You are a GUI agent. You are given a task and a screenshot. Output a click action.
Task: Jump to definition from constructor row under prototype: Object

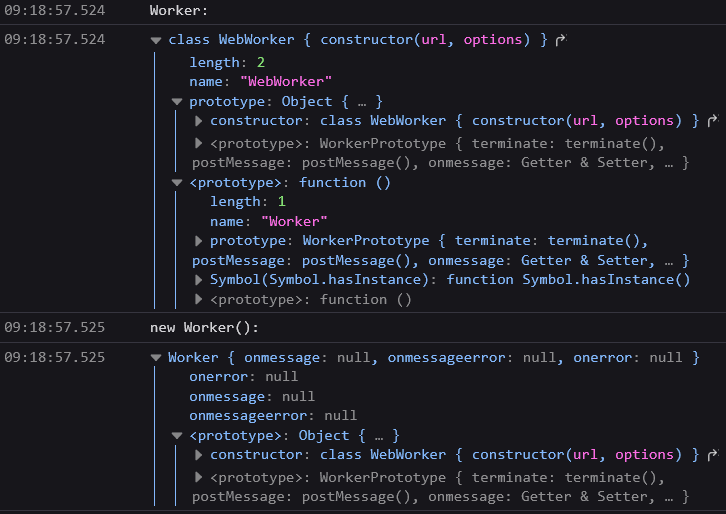coord(713,121)
